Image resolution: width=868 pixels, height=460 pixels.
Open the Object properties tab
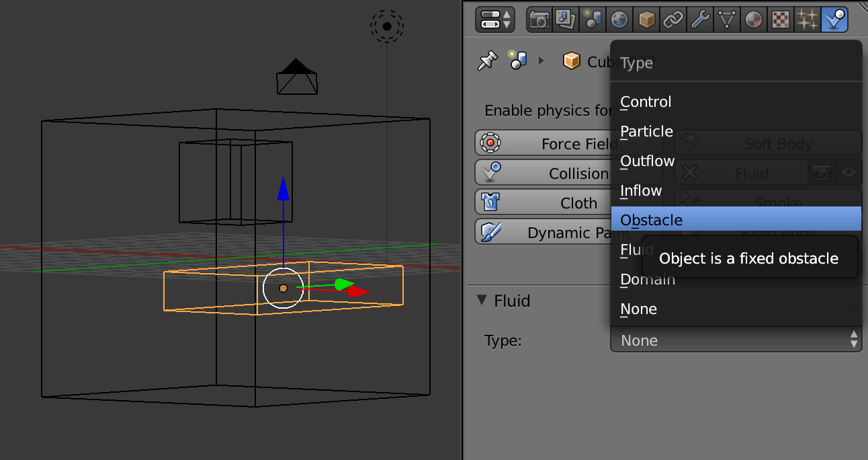click(x=646, y=20)
